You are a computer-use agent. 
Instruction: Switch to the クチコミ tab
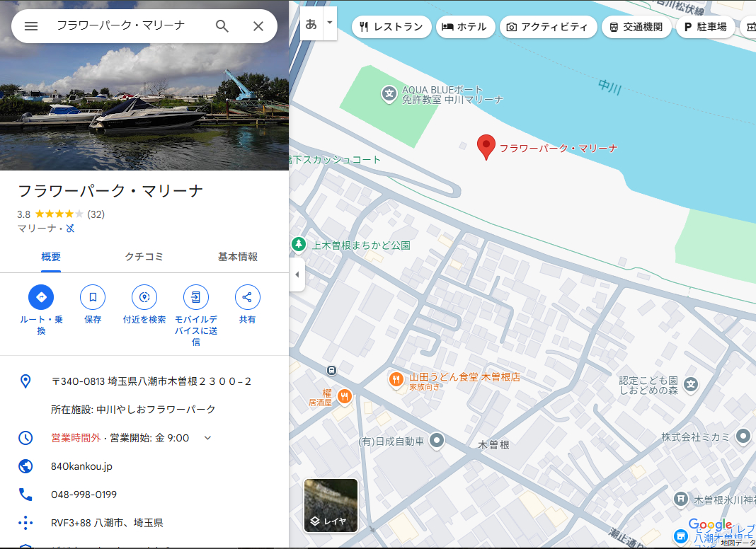144,257
